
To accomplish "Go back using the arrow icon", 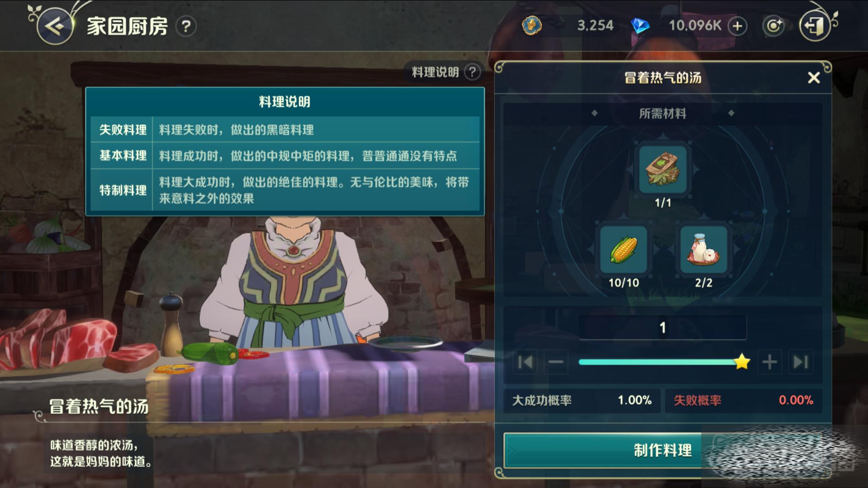I will pos(55,26).
